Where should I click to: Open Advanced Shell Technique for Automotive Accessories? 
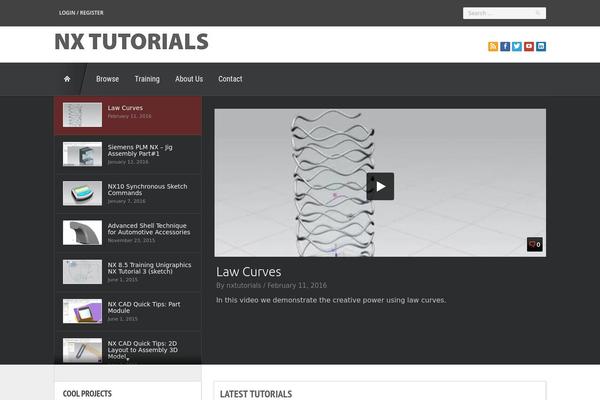point(128,233)
